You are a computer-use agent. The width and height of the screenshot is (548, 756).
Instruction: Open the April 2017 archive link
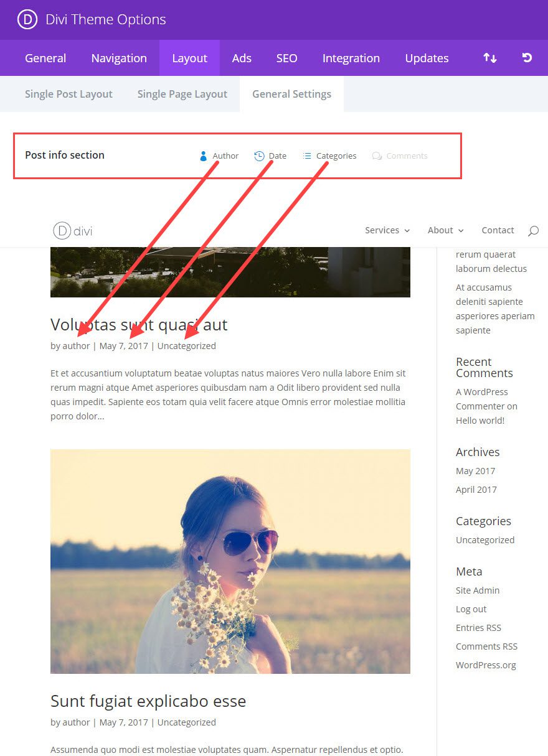[476, 490]
